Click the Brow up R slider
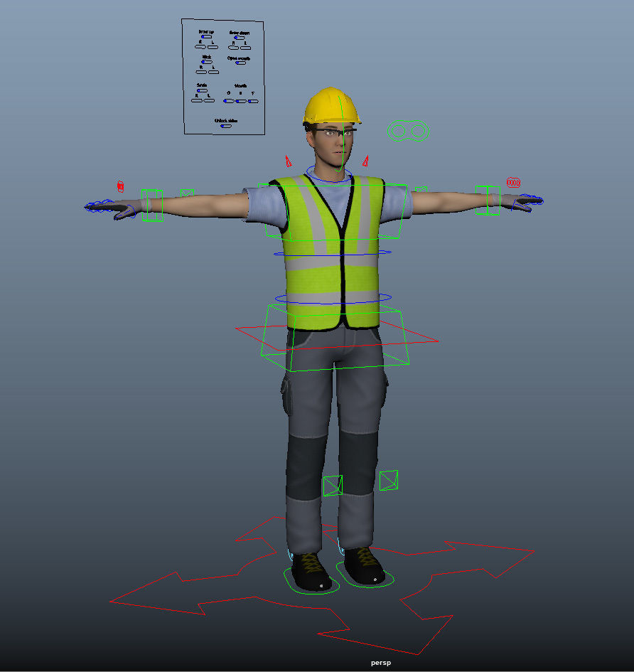This screenshot has height=672, width=634. (200, 47)
